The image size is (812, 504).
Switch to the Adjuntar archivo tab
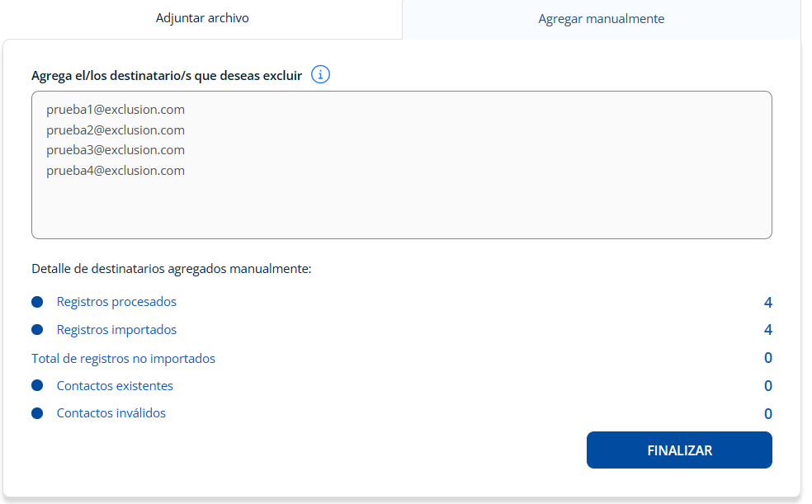(202, 18)
